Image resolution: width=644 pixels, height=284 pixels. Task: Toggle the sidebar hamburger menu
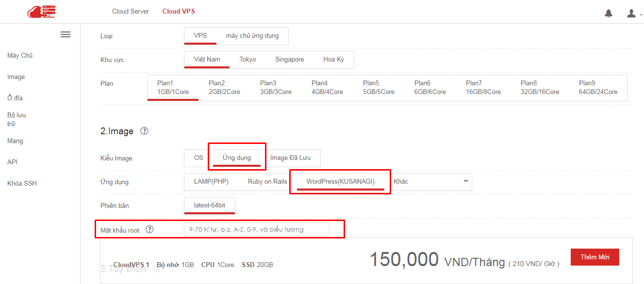click(66, 34)
